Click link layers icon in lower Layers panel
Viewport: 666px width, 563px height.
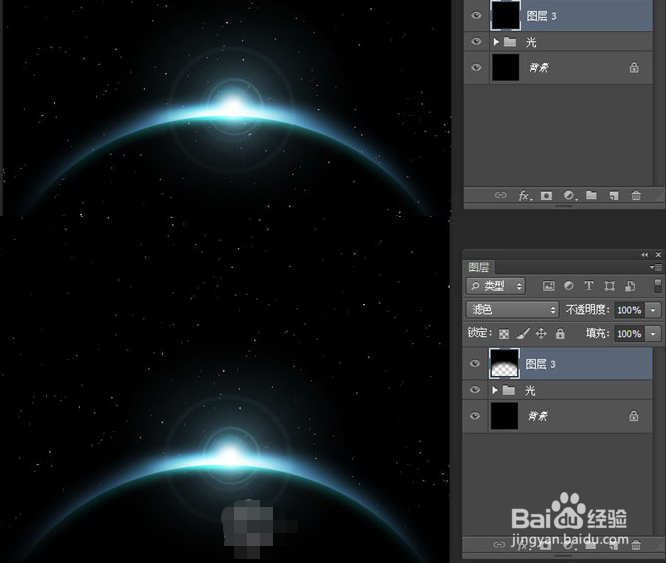[x=500, y=544]
